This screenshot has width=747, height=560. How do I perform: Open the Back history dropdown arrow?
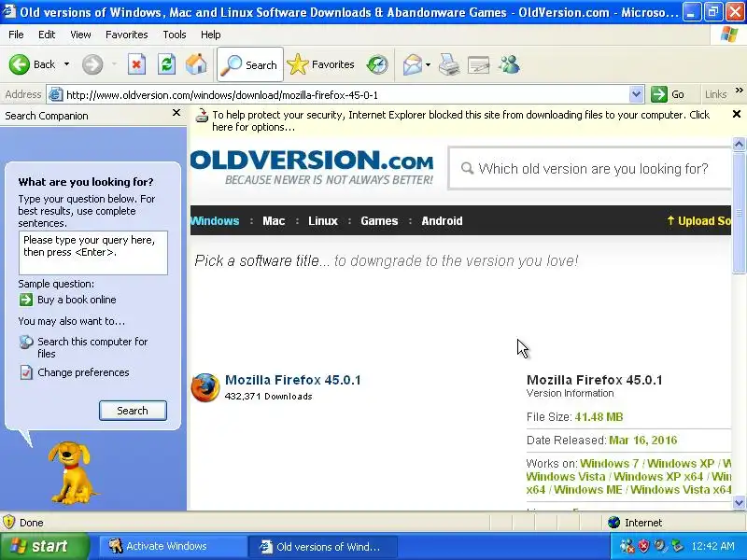[x=66, y=64]
